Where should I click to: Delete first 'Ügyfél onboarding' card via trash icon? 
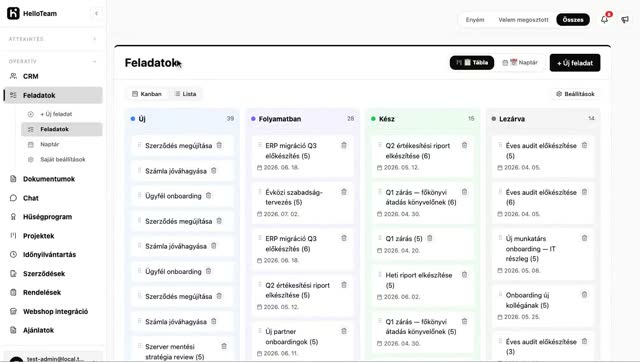pos(209,195)
